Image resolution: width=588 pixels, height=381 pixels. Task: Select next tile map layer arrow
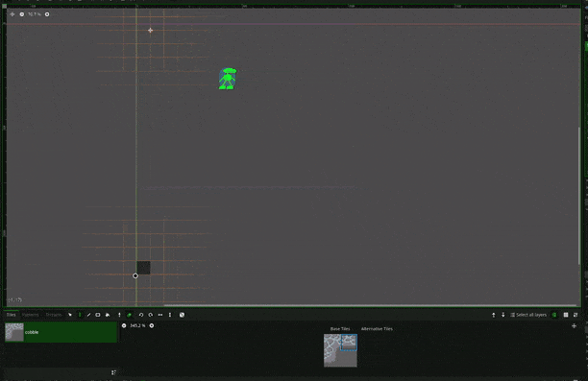pyautogui.click(x=502, y=315)
